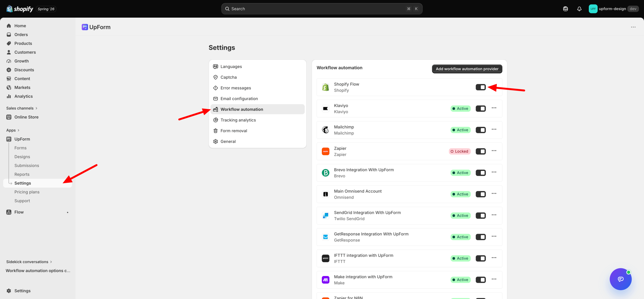Open the Sidekick assistant icon in the top bar
Viewport: 644px width, 299px height.
coord(566,9)
